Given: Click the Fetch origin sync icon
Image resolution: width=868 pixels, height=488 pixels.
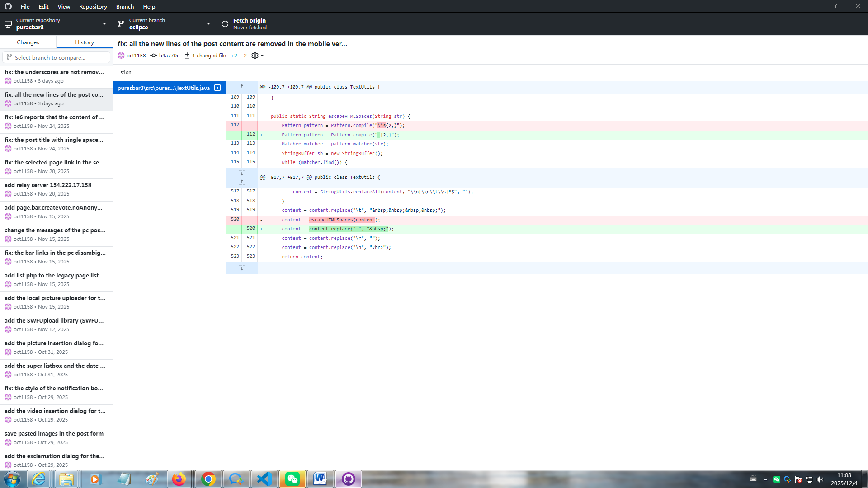Looking at the screenshot, I should (x=225, y=24).
